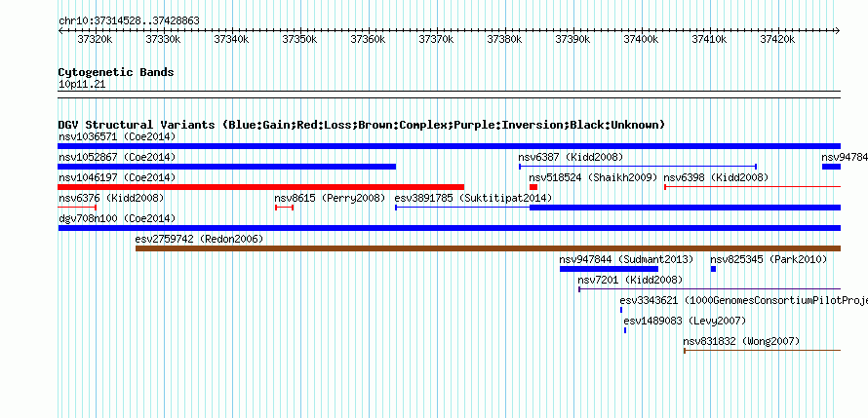The width and height of the screenshot is (868, 418).
Task: Select the nsv831832 (Wong2007) label
Action: tap(741, 341)
